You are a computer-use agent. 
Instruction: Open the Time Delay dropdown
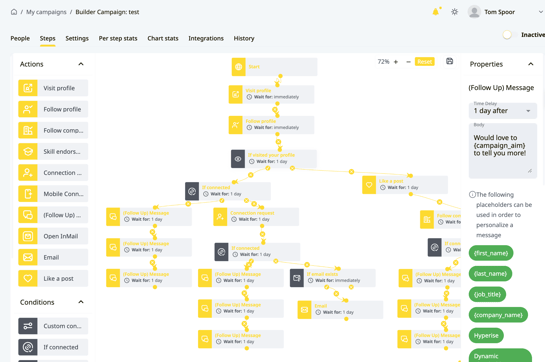tap(503, 110)
